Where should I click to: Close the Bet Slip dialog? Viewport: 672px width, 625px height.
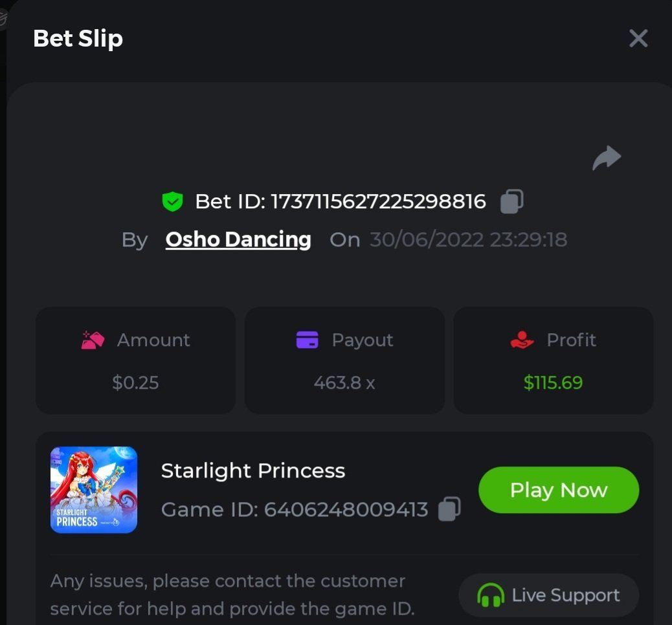[638, 39]
